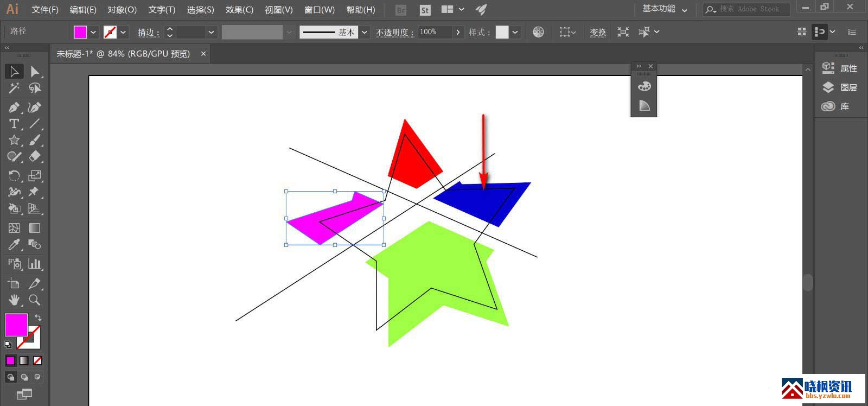Select the Hand tool
The height and width of the screenshot is (406, 868).
[x=14, y=300]
